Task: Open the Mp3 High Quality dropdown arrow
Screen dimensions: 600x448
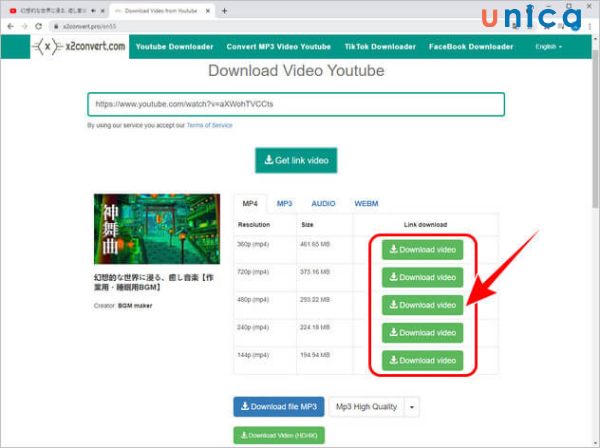Action: 412,407
